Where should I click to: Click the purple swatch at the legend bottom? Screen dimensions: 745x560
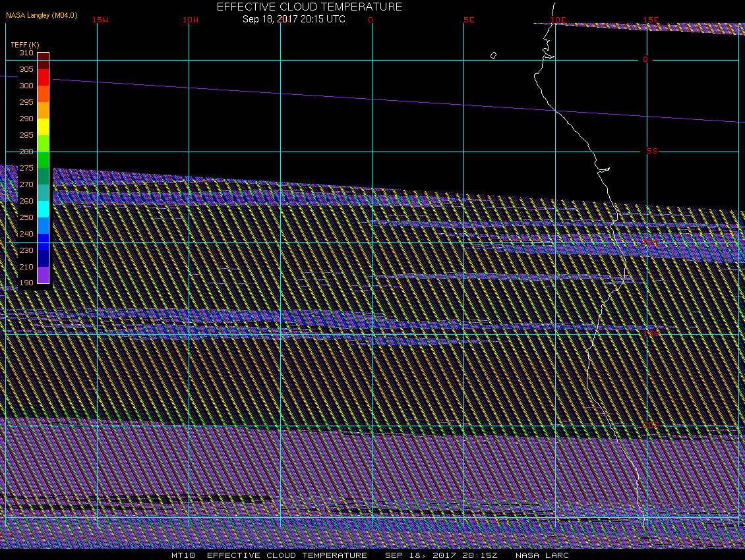tap(44, 275)
